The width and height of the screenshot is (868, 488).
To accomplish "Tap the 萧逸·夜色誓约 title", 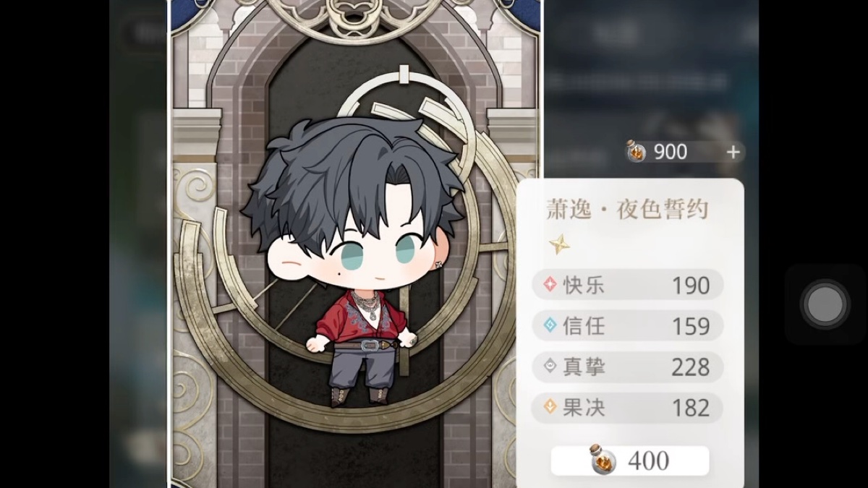I will click(x=627, y=210).
